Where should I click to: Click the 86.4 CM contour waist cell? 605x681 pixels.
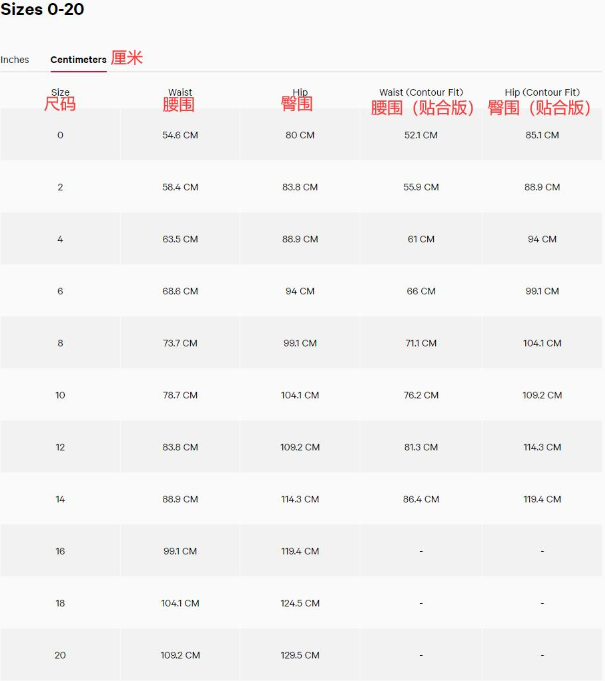[x=421, y=499]
